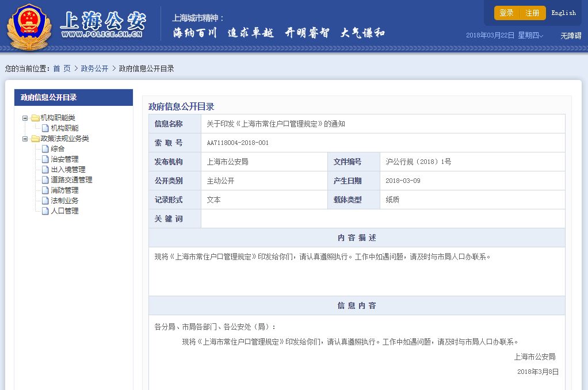The height and width of the screenshot is (390, 588).
Task: Click the document icon beside 人口管理
Action: point(45,211)
